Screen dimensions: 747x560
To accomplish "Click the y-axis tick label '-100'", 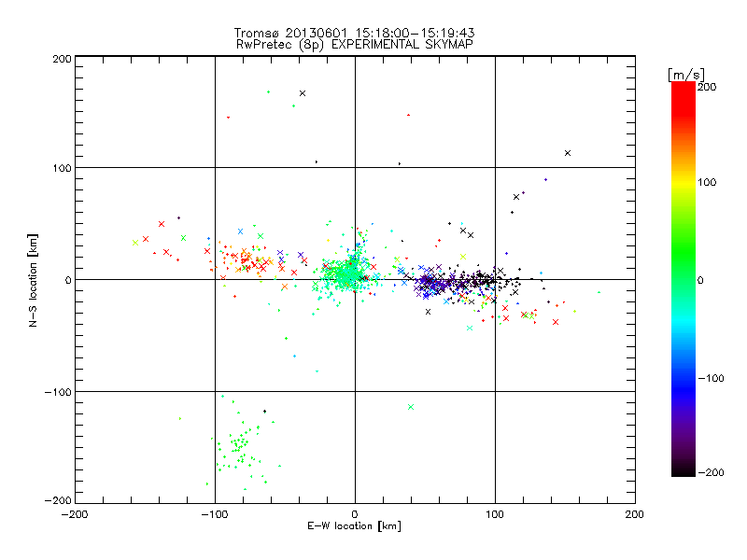I will [x=58, y=392].
